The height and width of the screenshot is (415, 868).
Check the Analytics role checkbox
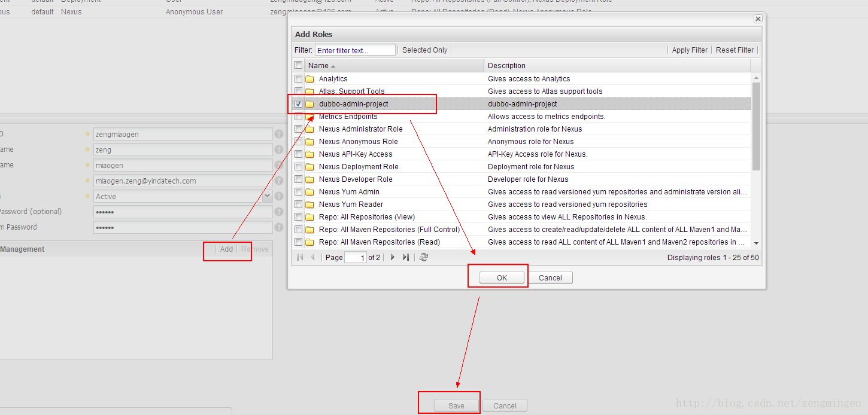[299, 78]
